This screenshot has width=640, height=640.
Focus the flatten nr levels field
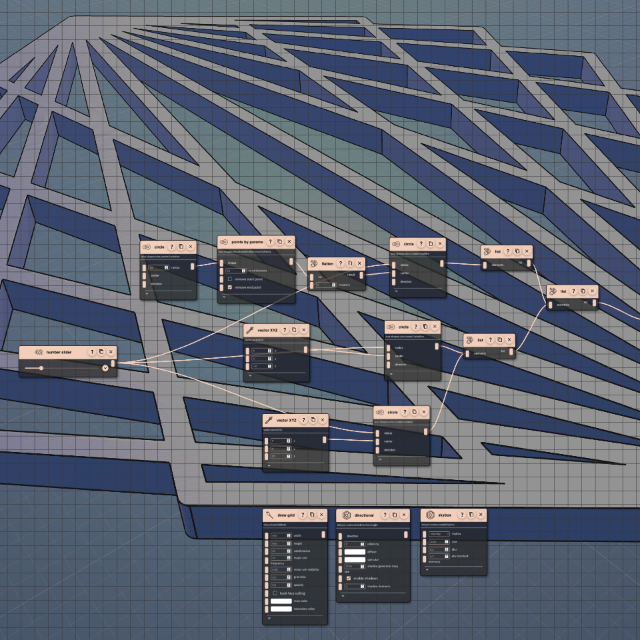tap(326, 285)
